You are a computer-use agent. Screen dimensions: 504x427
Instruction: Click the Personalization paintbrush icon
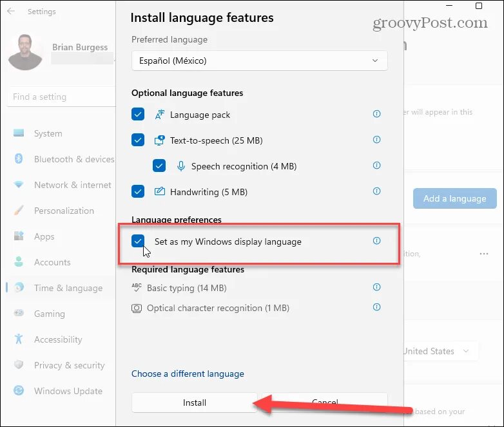point(19,211)
